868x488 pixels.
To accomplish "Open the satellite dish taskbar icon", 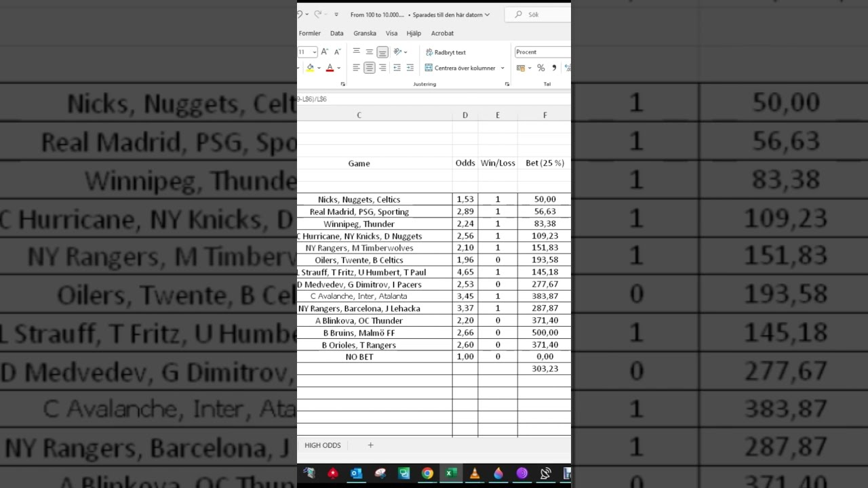I will pos(546,474).
